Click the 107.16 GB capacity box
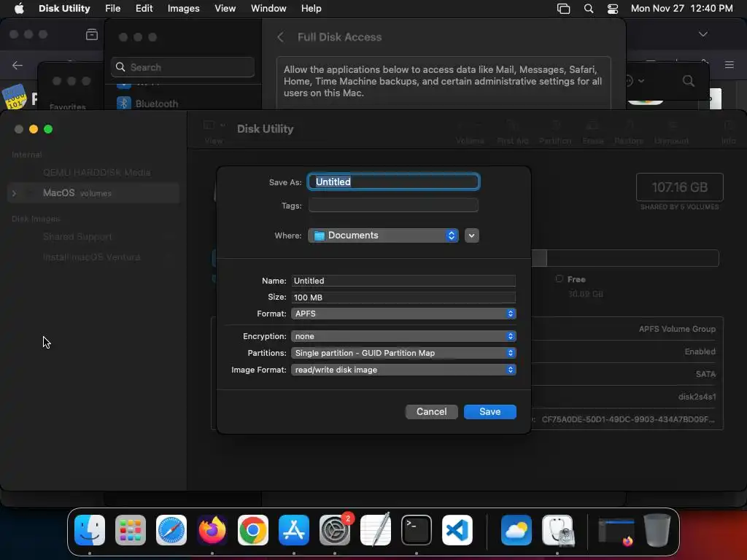Screen dimensions: 747x560 [679, 187]
